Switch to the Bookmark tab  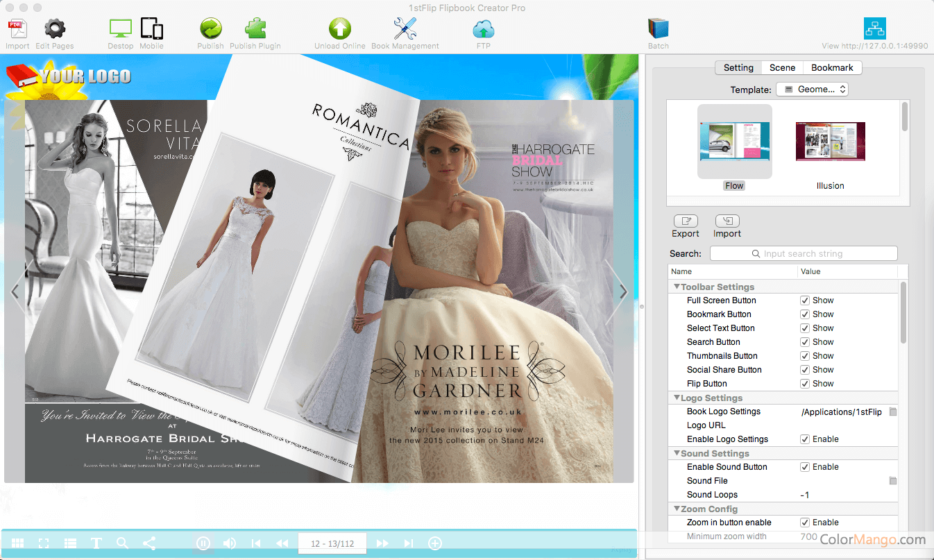click(832, 68)
